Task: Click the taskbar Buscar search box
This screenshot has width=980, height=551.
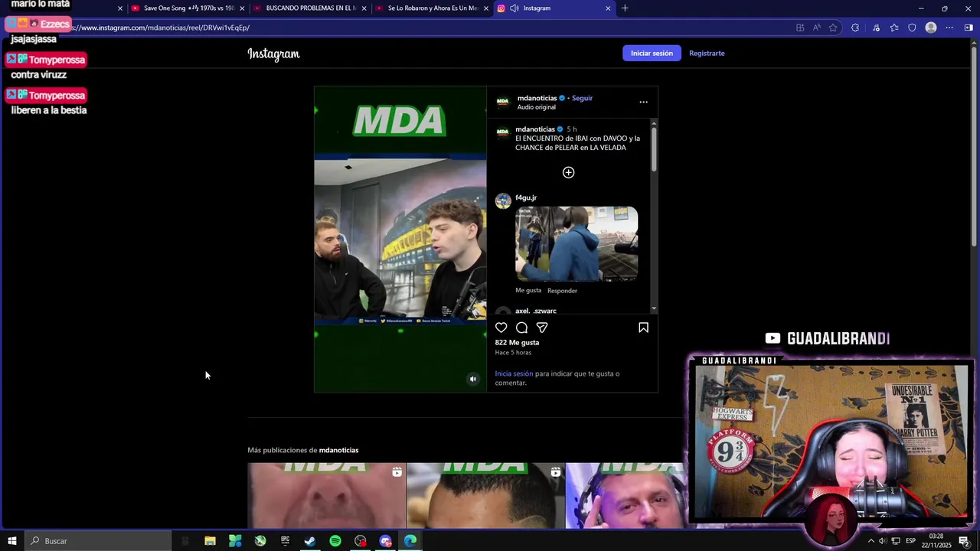Action: 98,541
